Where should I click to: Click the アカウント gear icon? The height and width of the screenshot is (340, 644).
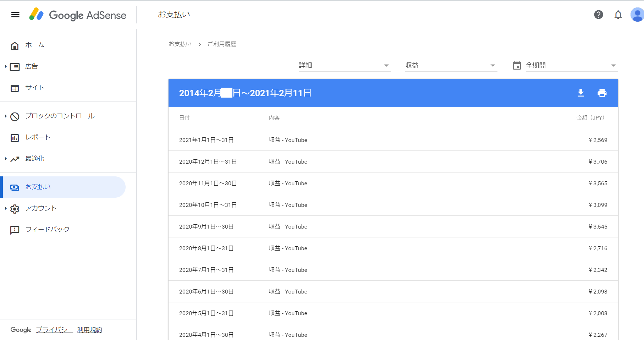pos(15,209)
